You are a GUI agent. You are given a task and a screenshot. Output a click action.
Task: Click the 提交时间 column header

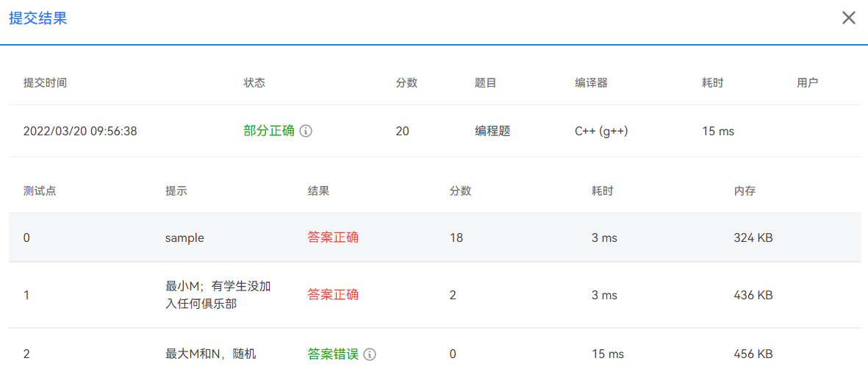(46, 83)
